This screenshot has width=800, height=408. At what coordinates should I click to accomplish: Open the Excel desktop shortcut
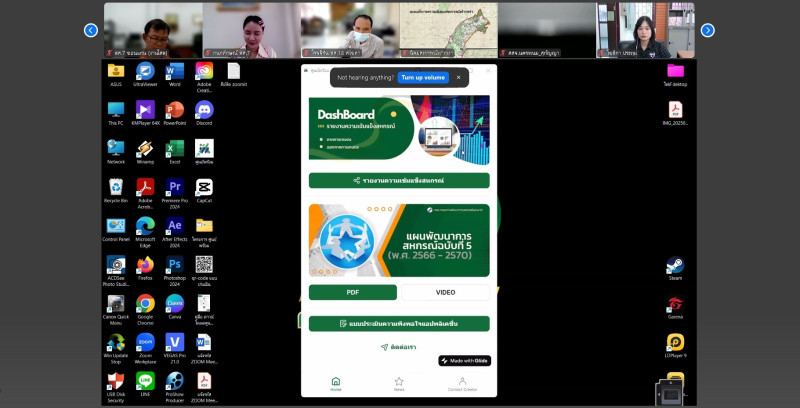pos(174,148)
